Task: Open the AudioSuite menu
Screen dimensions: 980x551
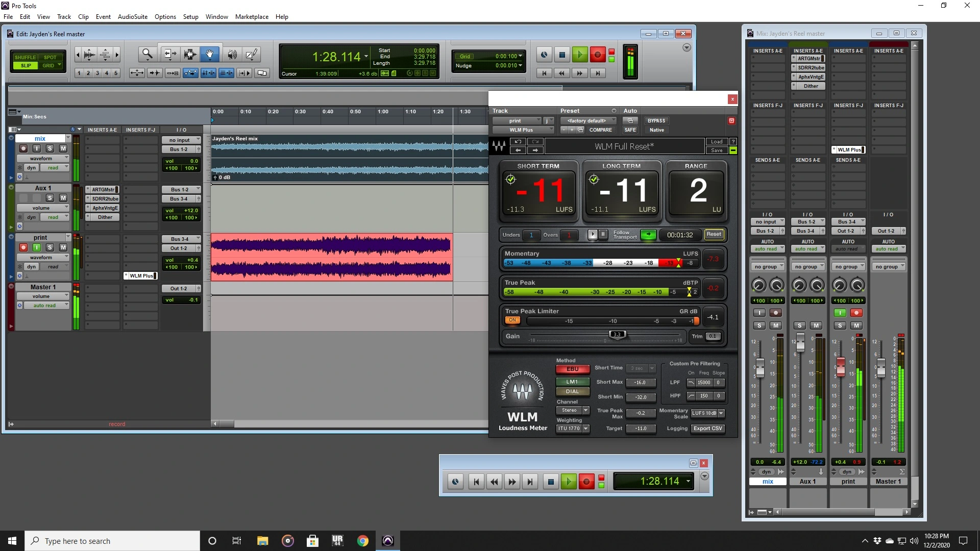Action: point(132,16)
